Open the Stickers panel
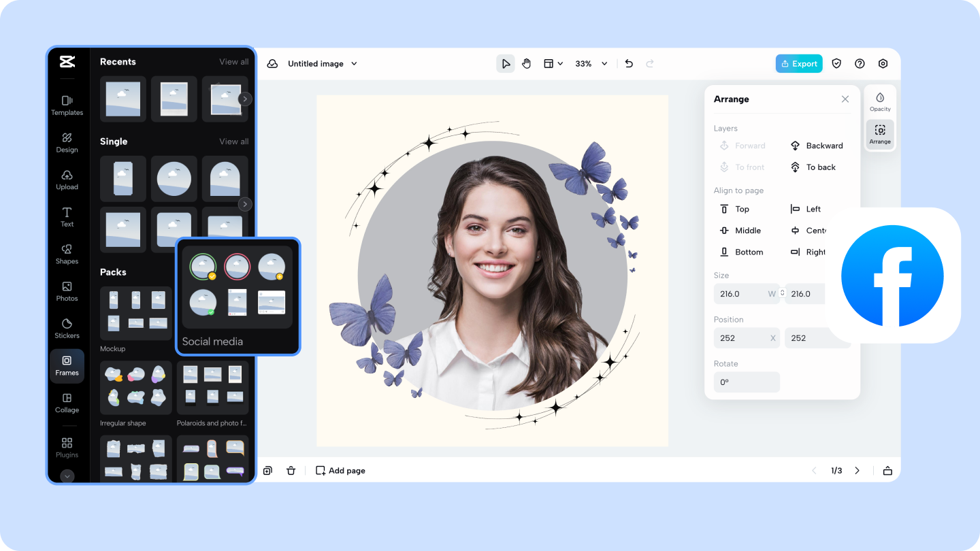 click(x=67, y=329)
